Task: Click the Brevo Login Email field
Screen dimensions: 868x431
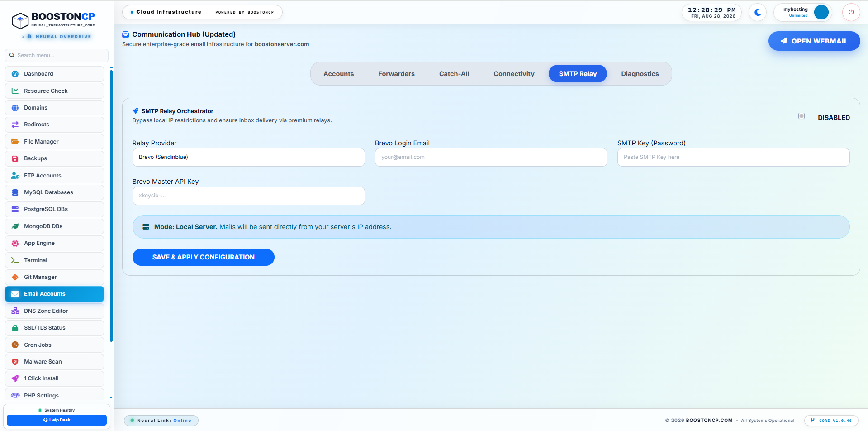Action: 491,157
